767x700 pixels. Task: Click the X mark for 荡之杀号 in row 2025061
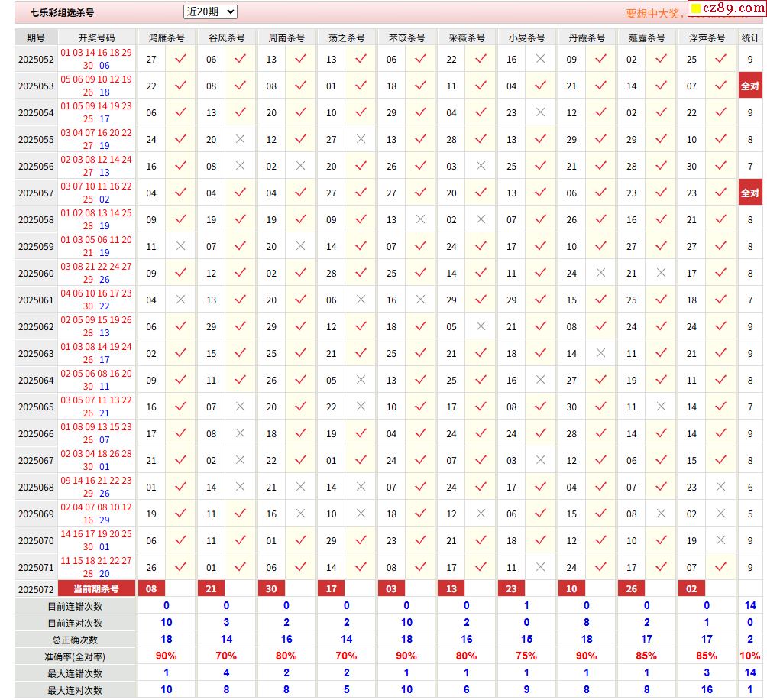point(361,300)
